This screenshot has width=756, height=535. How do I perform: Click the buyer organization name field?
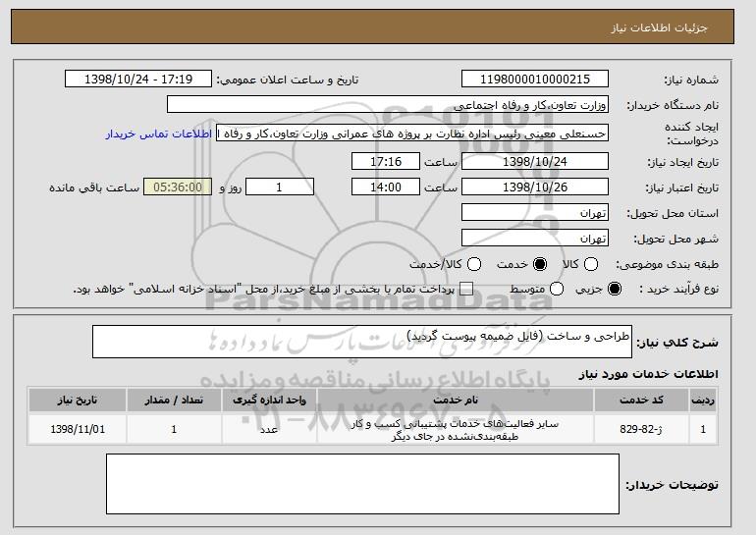pos(388,105)
